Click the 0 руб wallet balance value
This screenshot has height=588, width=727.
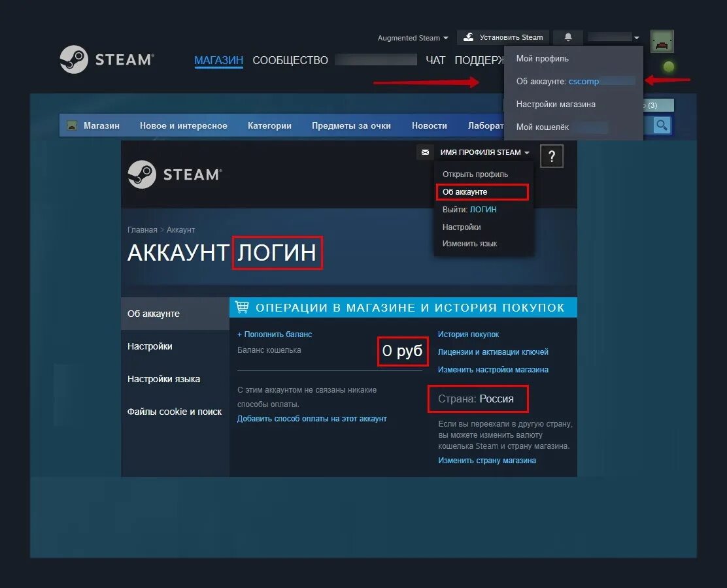point(402,351)
